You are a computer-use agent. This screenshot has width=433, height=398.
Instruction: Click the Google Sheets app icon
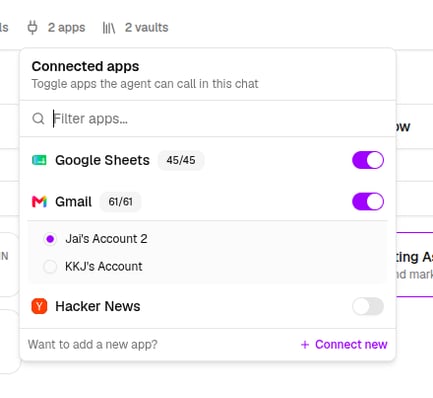click(x=39, y=160)
